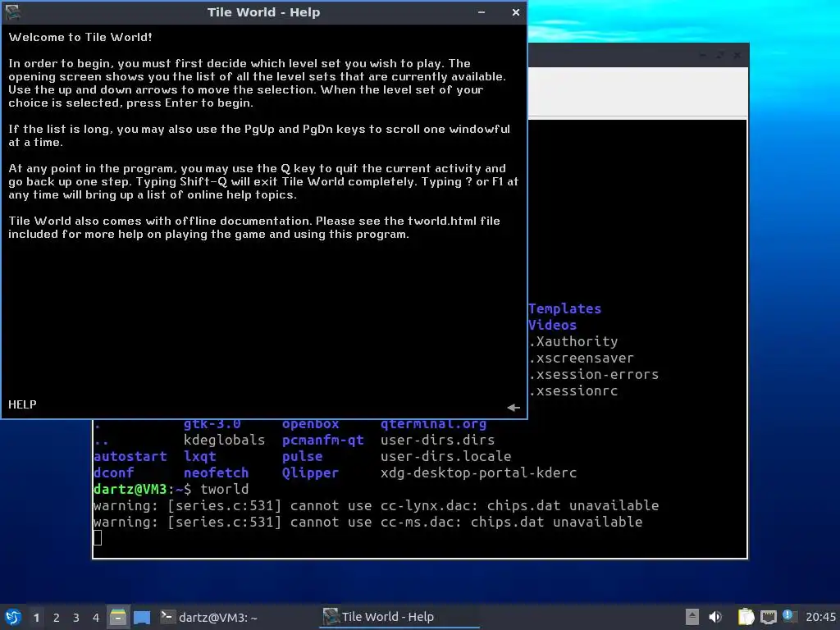Click the 20:45 panel clock
Viewport: 840px width, 630px height.
point(820,617)
